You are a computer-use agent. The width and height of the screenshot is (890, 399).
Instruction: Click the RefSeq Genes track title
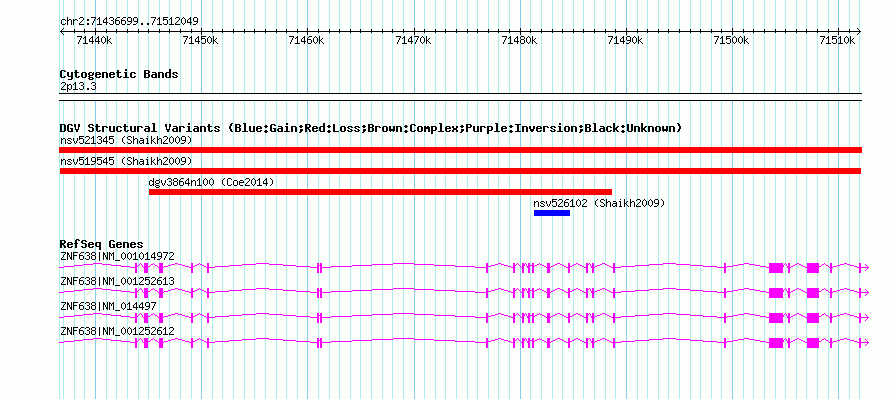(x=102, y=245)
